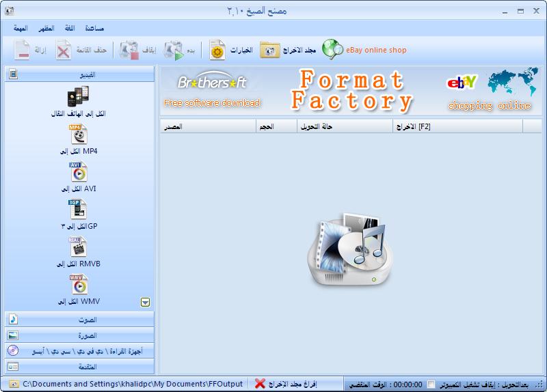Open Options via the gear icon
The image size is (547, 392).
pos(217,51)
